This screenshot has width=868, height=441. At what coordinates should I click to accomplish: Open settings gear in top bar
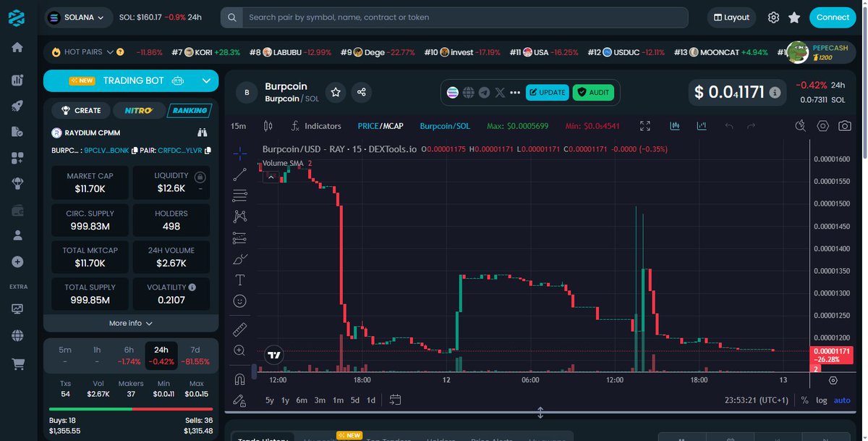(x=773, y=17)
